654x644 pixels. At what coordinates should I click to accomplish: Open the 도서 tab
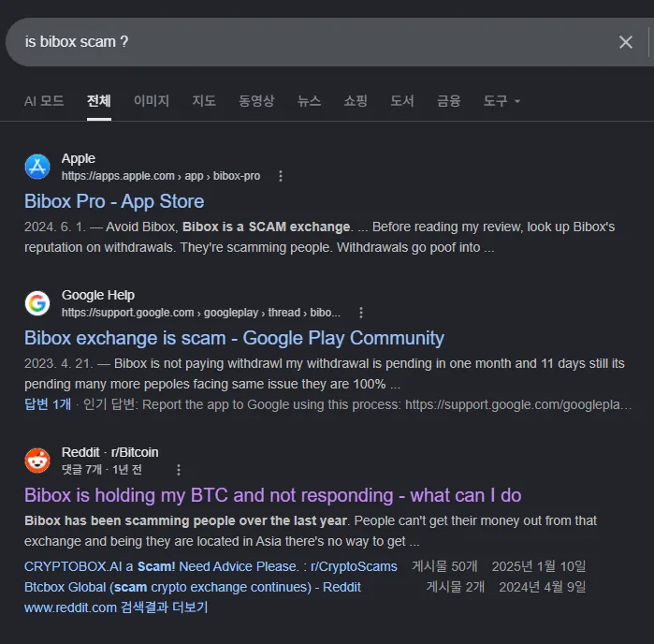[402, 100]
